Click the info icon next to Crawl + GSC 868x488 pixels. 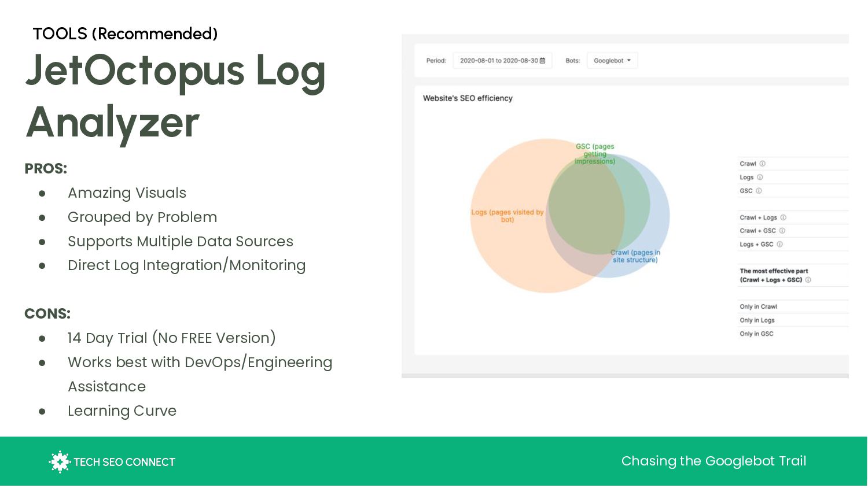(x=782, y=231)
